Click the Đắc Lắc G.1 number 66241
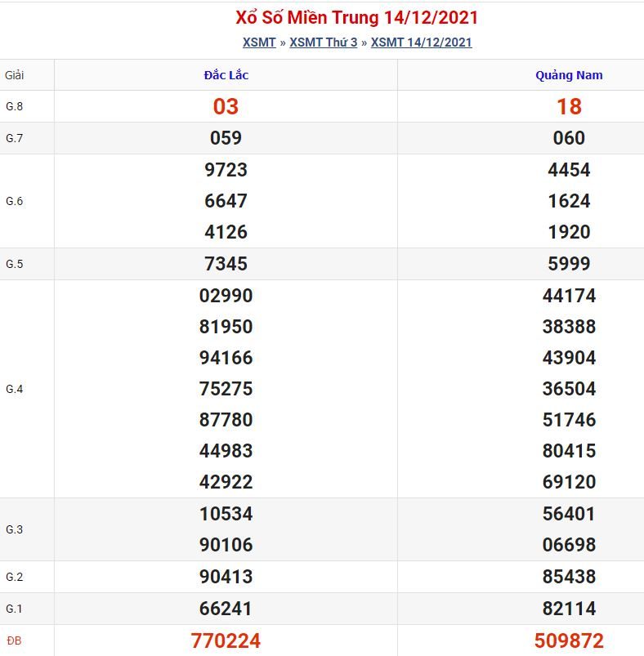Viewport: 644px width, 656px height. tap(226, 609)
